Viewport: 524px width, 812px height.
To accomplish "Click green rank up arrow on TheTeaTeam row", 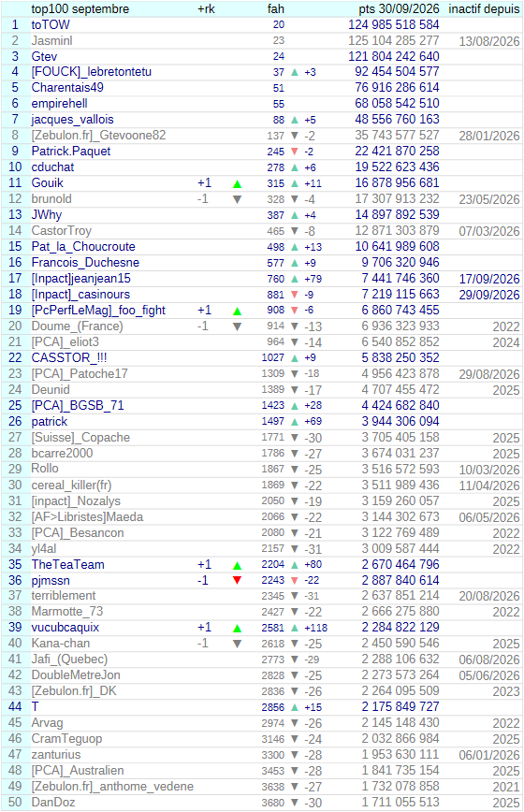I will tap(237, 565).
